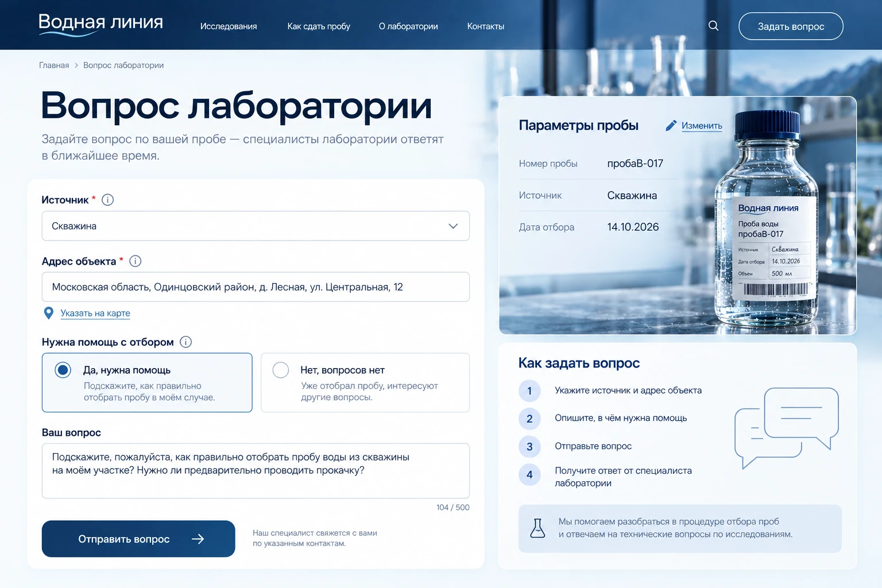882x588 pixels.
Task: Click the Вопрос лаборатории breadcrumb text
Action: click(x=123, y=65)
